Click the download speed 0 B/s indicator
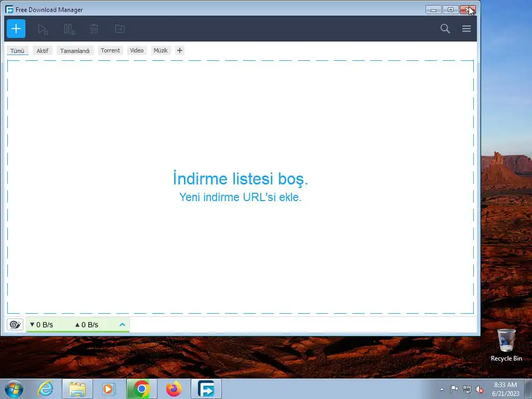 click(x=42, y=325)
